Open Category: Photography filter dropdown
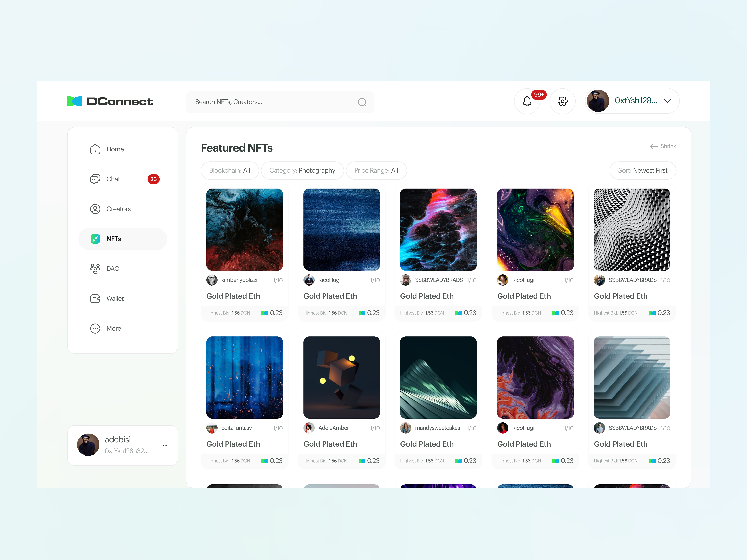747x560 pixels. point(302,170)
